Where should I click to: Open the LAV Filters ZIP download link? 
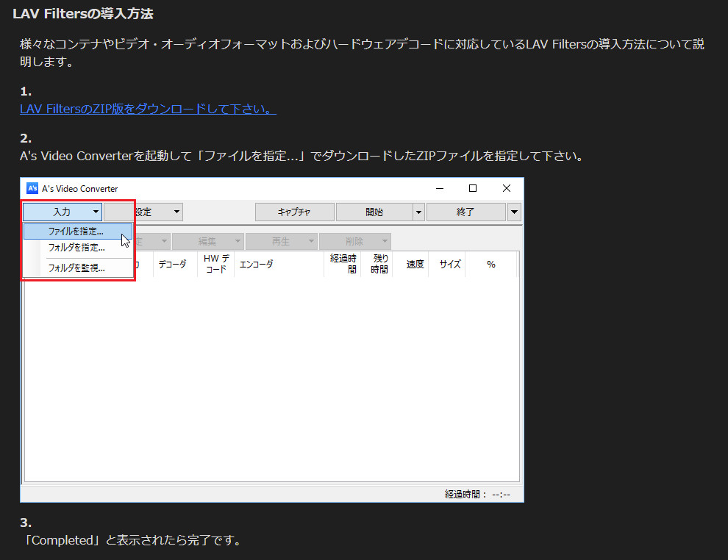(148, 109)
